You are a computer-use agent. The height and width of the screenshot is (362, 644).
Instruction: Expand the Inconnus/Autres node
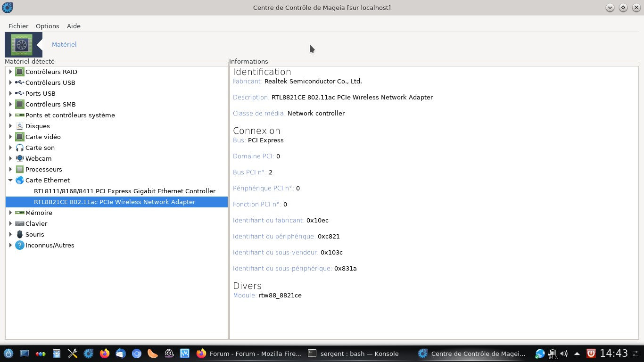coord(10,245)
